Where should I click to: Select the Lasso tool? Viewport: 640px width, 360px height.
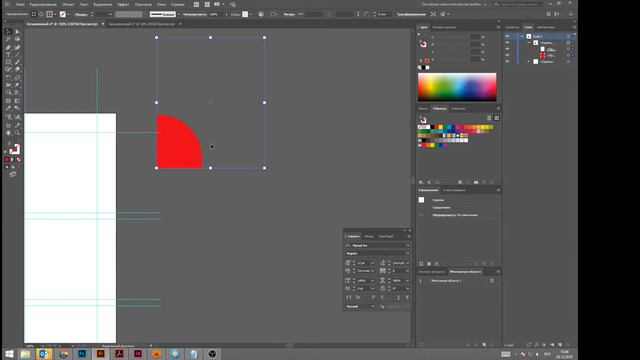[17, 40]
